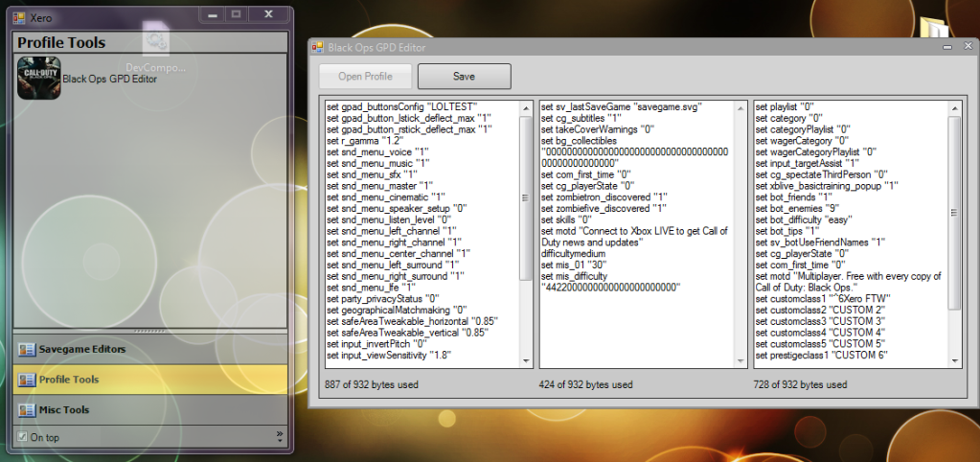Expand the navigation pane overflow chevron
Image resolution: width=980 pixels, height=462 pixels.
pyautogui.click(x=280, y=436)
